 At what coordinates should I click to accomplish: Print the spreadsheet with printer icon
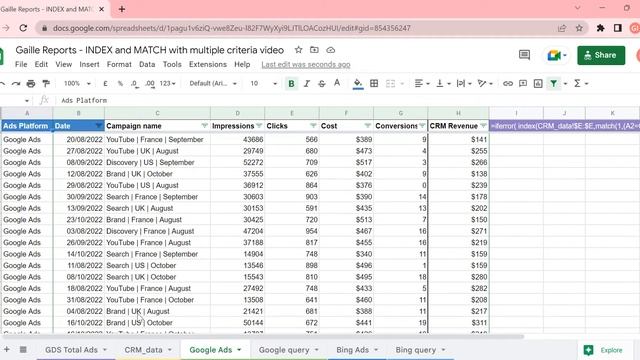(31, 84)
